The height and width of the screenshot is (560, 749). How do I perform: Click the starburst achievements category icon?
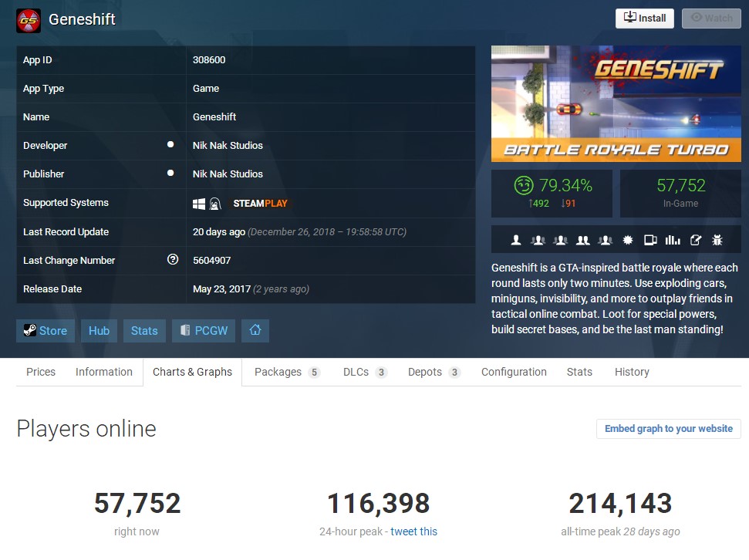click(628, 240)
